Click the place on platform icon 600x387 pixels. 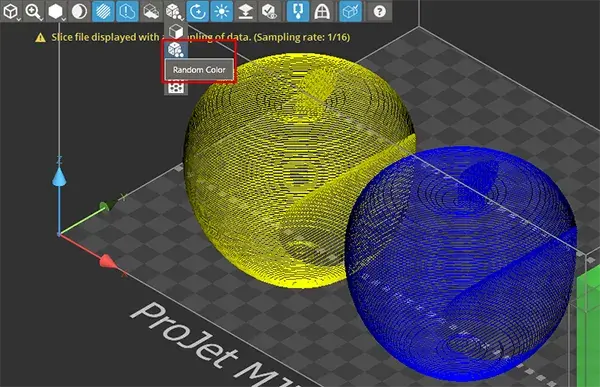tap(245, 11)
